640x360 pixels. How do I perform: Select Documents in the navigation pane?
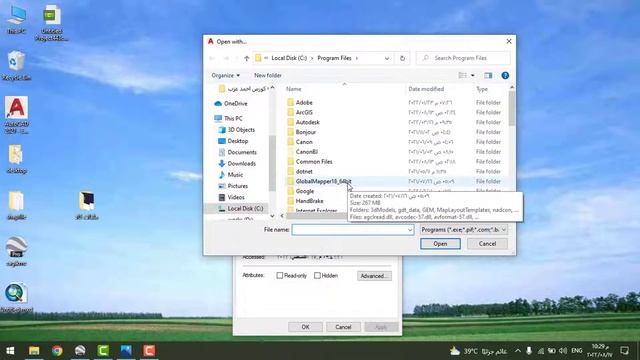coord(242,152)
